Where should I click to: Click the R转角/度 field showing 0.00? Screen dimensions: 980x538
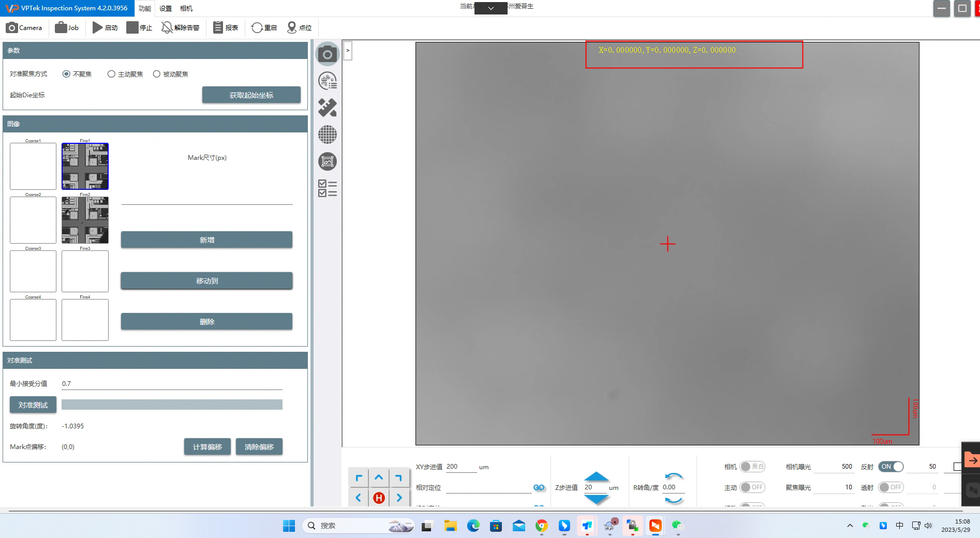[673, 487]
